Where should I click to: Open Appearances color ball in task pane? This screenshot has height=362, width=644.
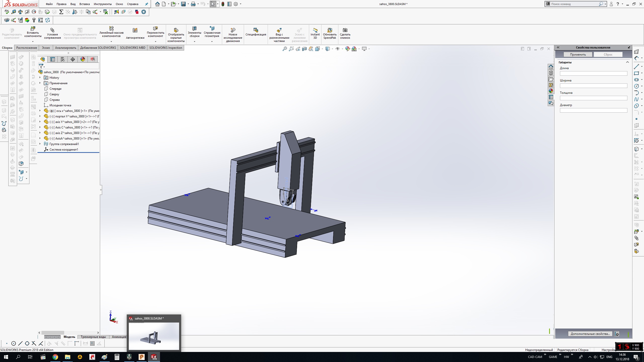click(551, 91)
